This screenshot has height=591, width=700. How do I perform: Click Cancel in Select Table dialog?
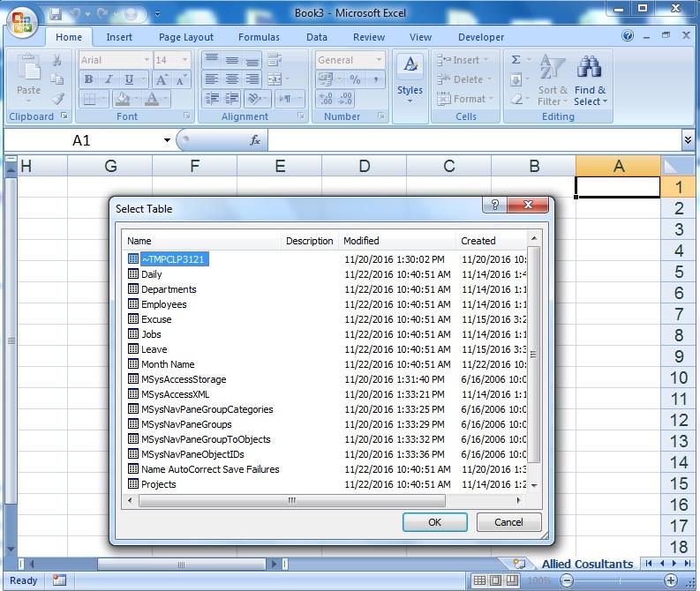coord(508,522)
